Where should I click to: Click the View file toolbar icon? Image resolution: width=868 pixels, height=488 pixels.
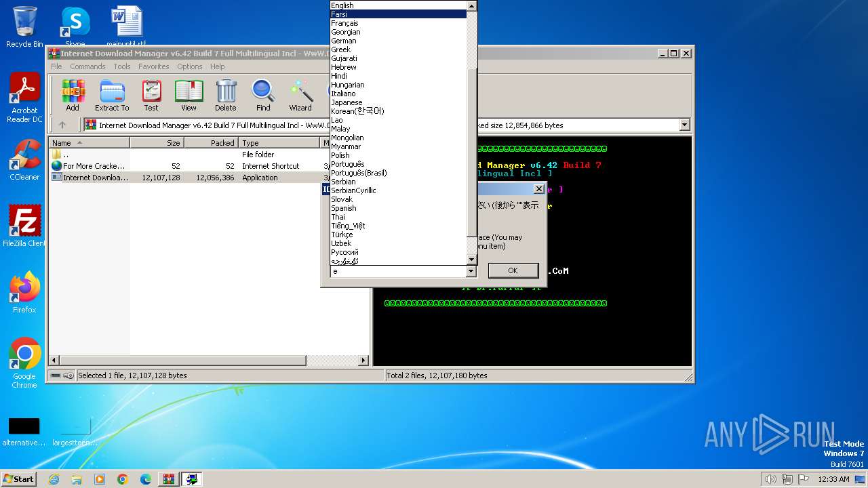[x=189, y=95]
